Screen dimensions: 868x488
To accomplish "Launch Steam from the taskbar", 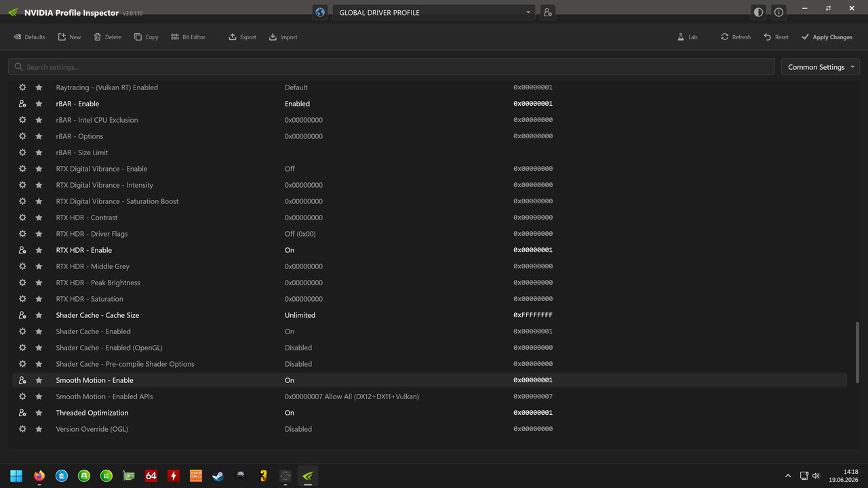I will 218,476.
